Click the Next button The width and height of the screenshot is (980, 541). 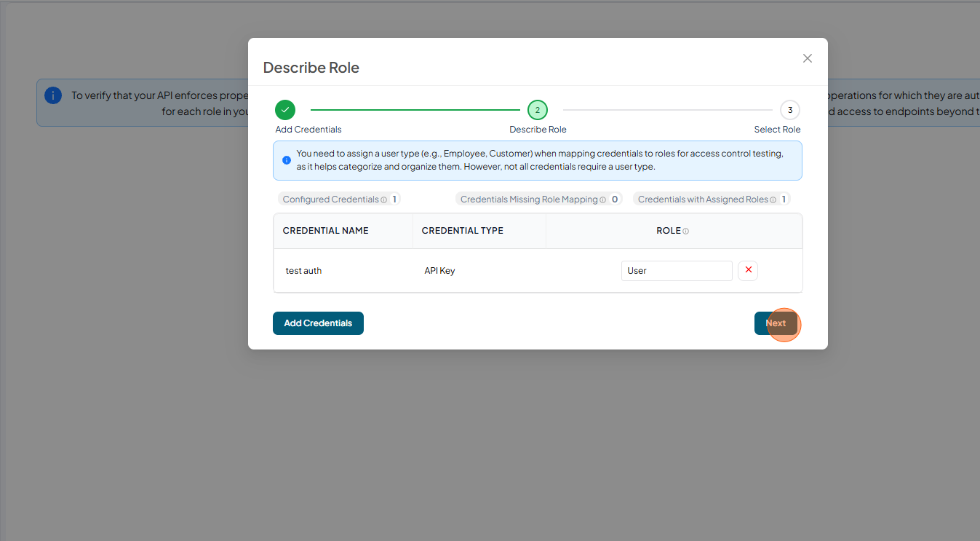coord(776,323)
